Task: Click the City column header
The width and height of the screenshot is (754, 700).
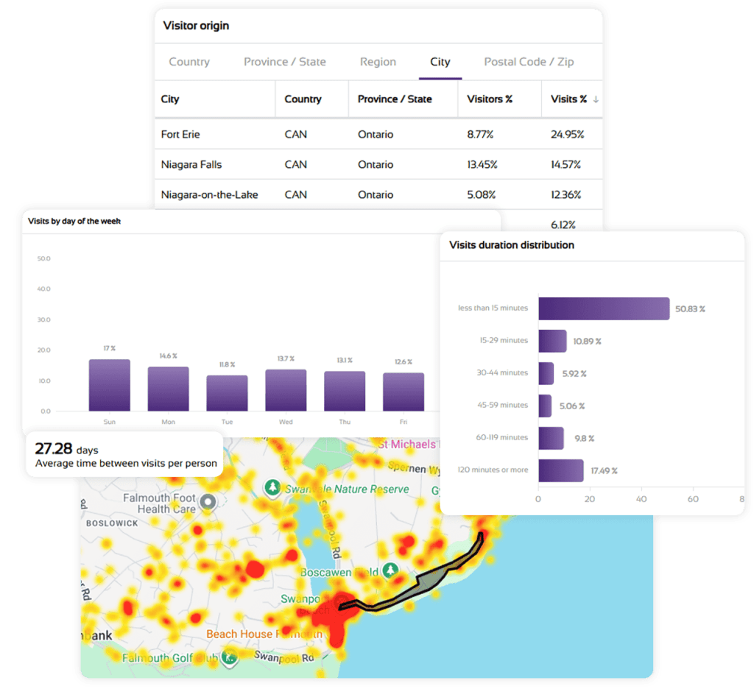Action: point(170,99)
